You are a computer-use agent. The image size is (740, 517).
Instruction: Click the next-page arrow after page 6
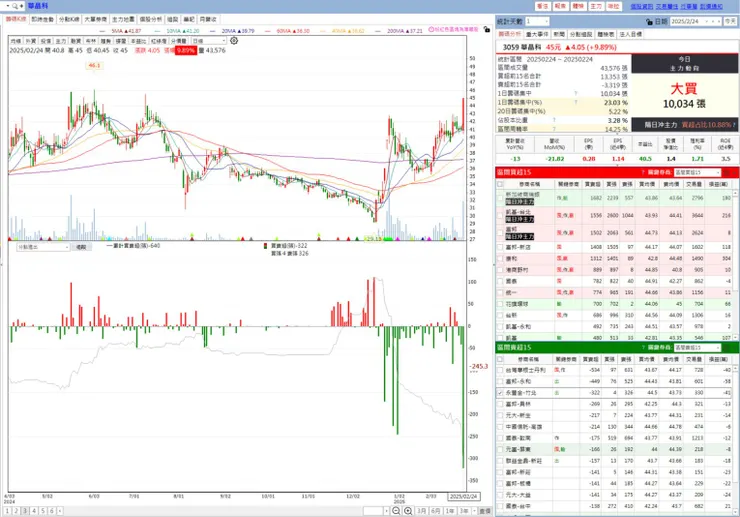[x=59, y=511]
